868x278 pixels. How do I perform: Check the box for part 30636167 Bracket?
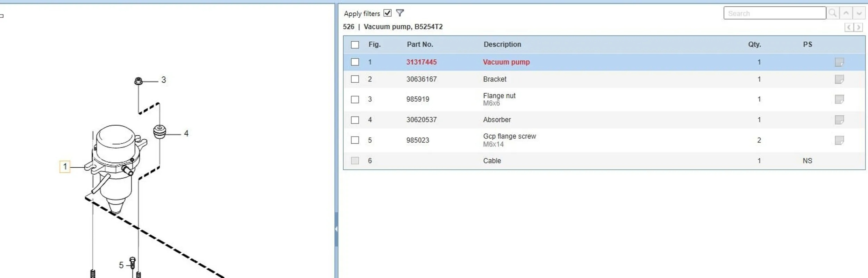coord(354,79)
